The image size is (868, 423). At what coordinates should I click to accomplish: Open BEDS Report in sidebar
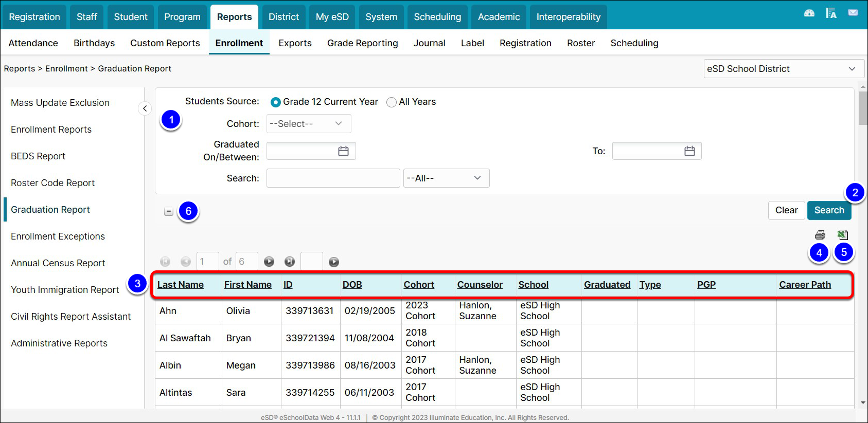(38, 156)
